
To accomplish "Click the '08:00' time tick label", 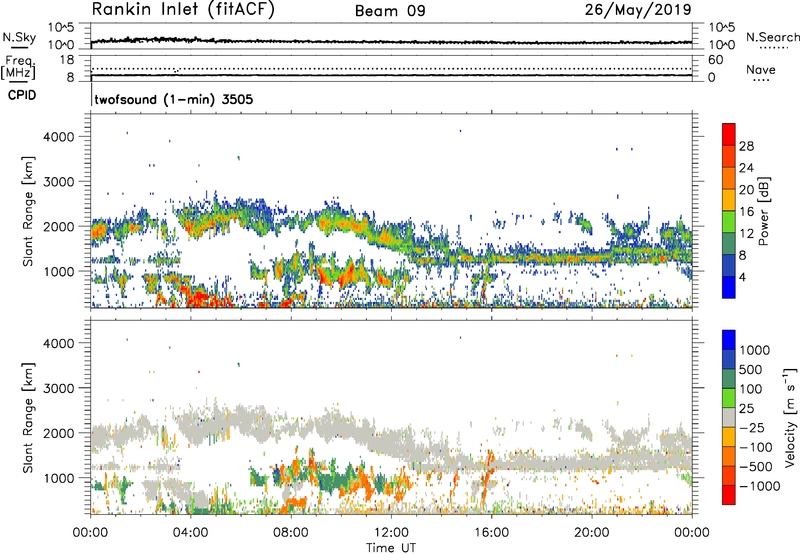I will coord(291,533).
